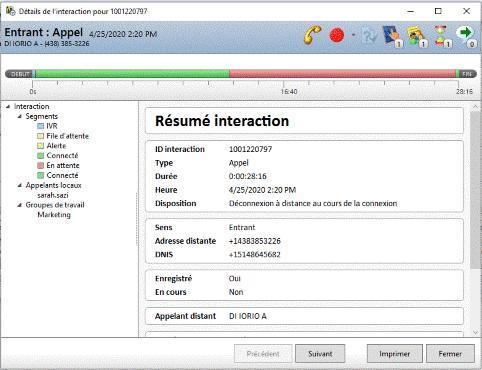Collapse the Appelants locaux node
482x370 pixels.
tap(19, 185)
